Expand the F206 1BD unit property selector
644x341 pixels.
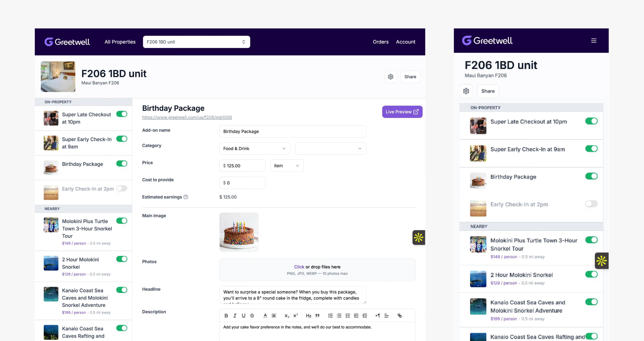click(196, 42)
